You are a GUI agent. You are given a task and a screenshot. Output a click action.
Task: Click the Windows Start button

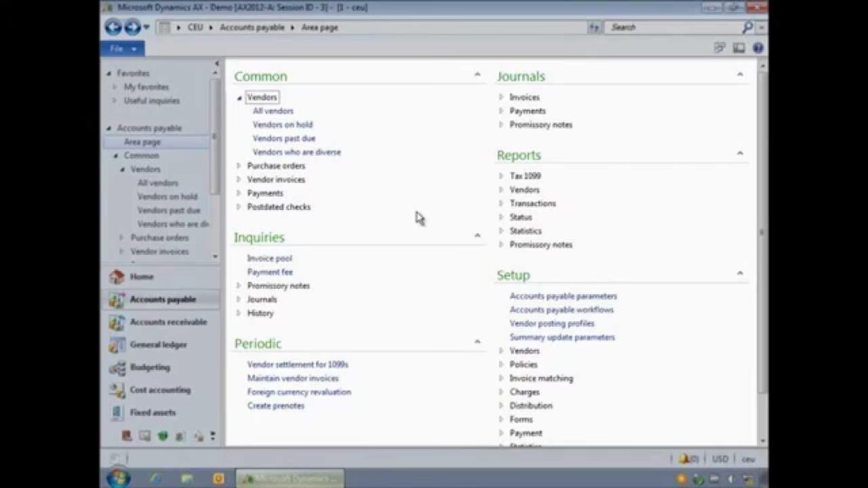118,478
